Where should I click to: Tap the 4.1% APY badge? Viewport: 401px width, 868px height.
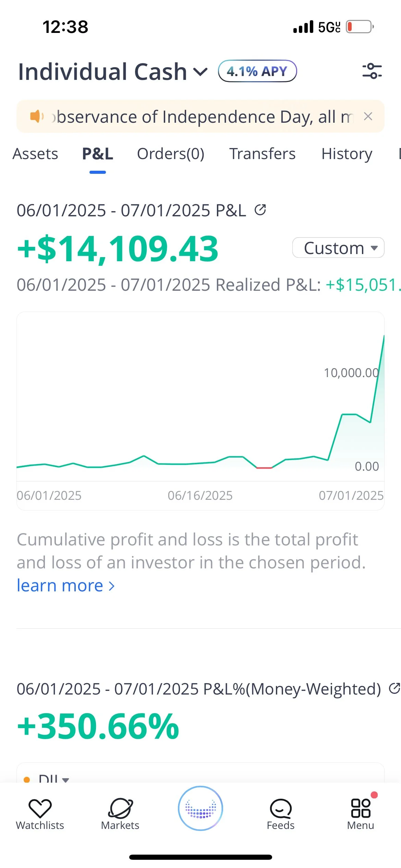coord(257,71)
